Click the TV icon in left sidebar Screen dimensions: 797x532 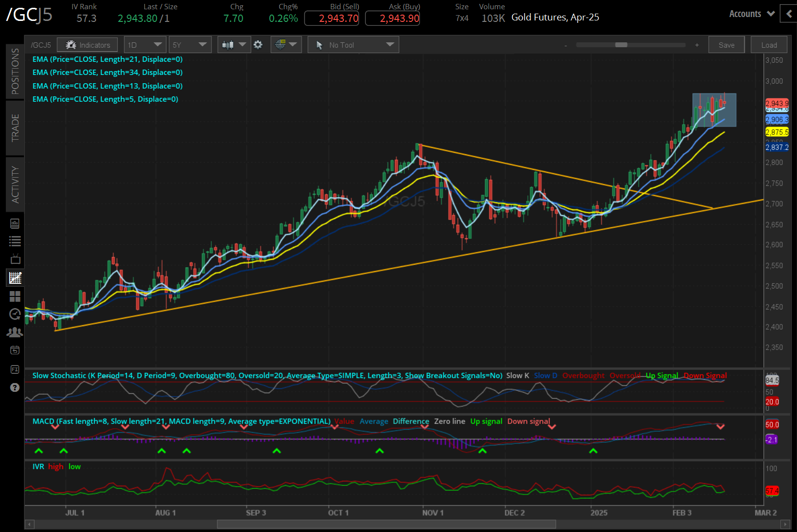tap(15, 259)
